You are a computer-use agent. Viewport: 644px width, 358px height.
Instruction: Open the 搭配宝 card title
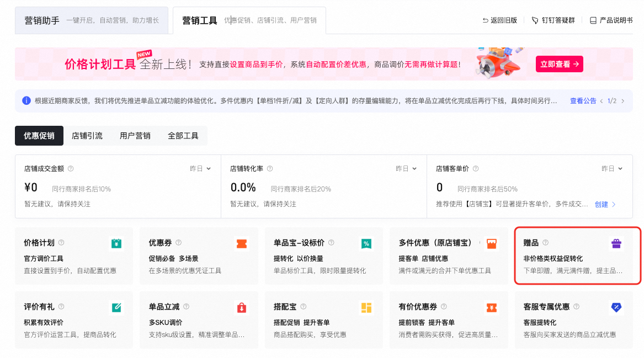click(x=285, y=307)
